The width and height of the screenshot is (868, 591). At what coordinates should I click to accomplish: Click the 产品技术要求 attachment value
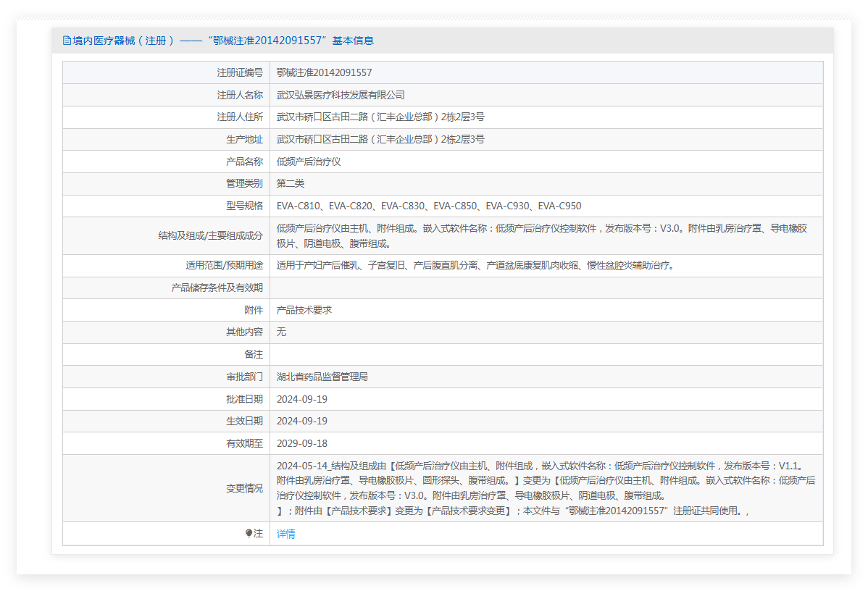point(304,310)
